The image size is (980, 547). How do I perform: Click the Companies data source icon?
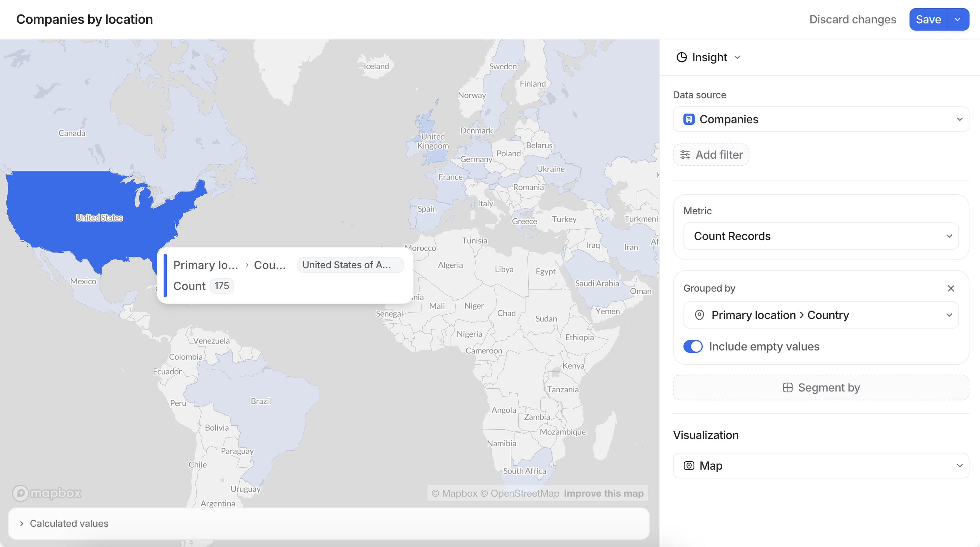click(689, 119)
